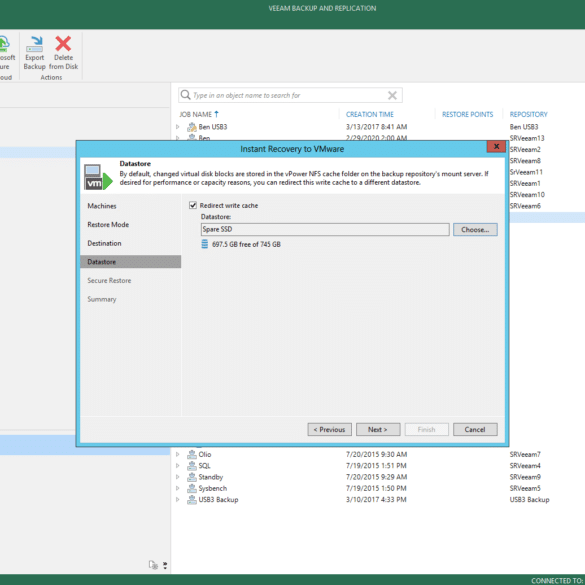Screen dimensions: 585x585
Task: Expand the Ben USB3 job row
Action: click(x=178, y=127)
